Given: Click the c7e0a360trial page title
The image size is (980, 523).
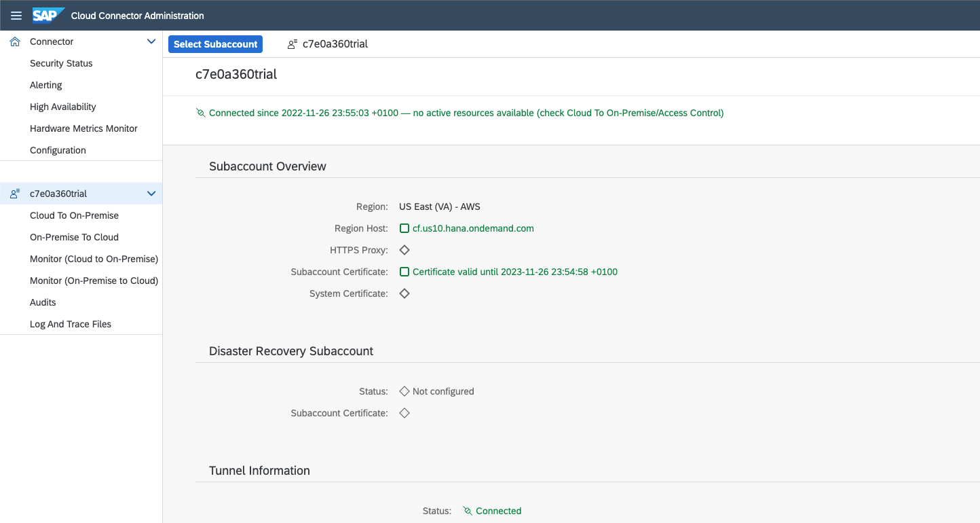Looking at the screenshot, I should point(236,75).
